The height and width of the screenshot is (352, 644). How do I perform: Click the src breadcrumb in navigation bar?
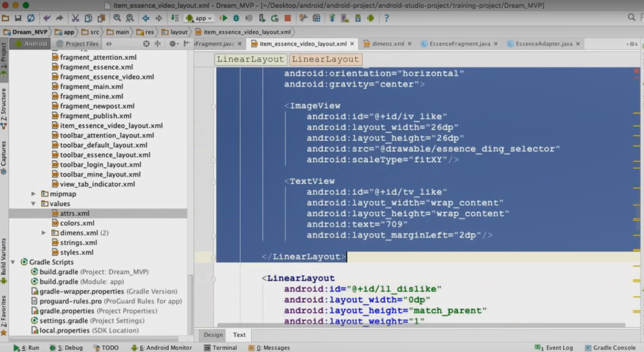pyautogui.click(x=90, y=32)
